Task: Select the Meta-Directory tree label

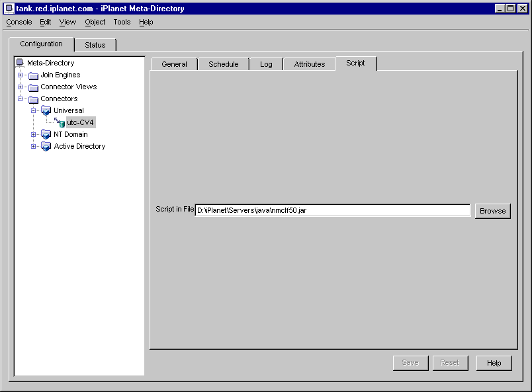Action: [x=50, y=63]
